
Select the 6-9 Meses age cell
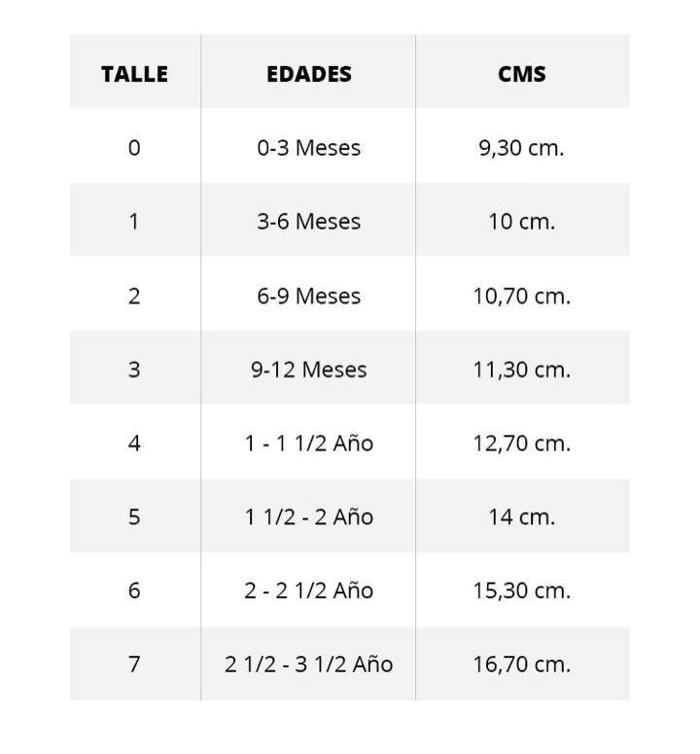308,296
